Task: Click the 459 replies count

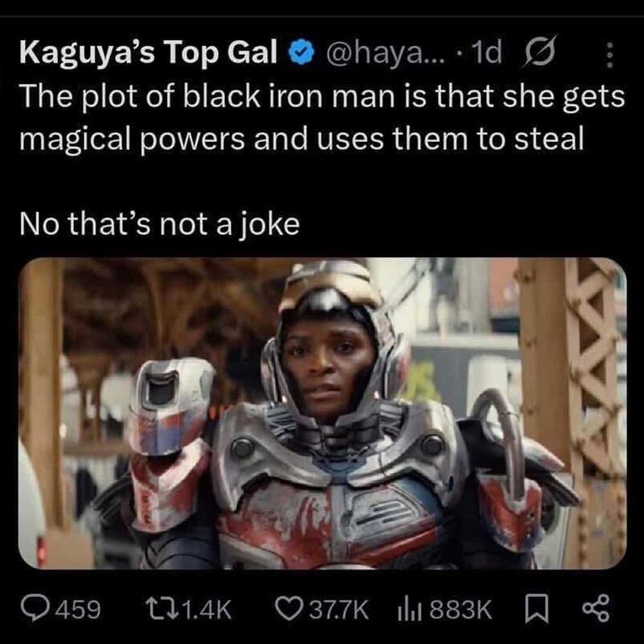Action: (80, 609)
